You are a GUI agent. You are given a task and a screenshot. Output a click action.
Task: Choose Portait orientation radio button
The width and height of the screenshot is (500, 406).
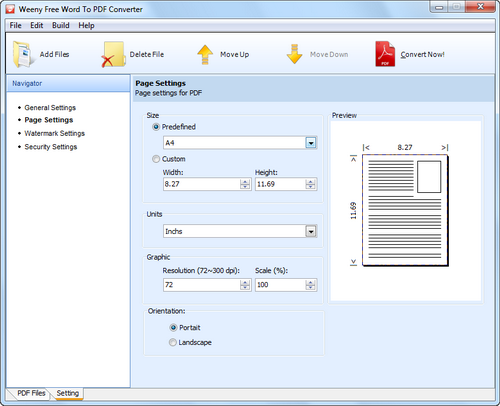coord(173,328)
